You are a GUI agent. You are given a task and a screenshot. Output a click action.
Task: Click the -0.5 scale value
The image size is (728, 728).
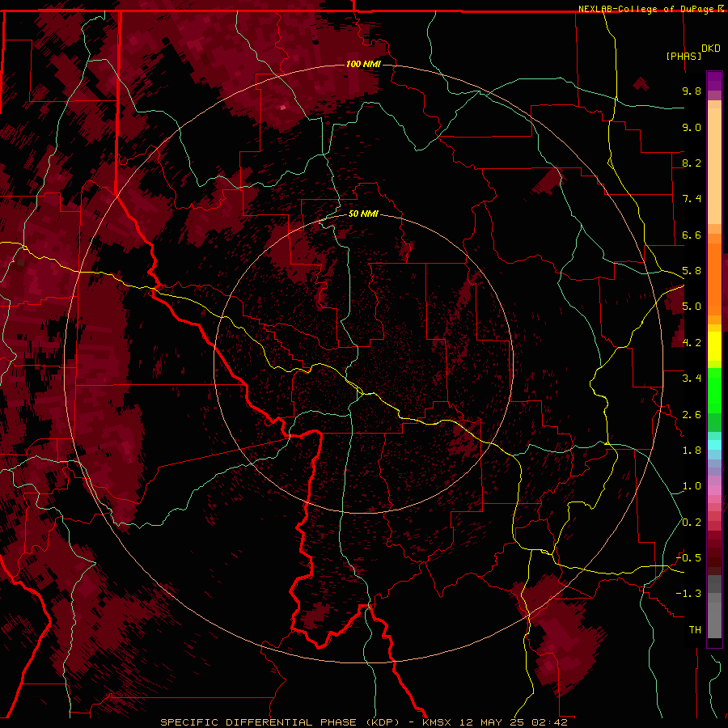[x=688, y=558]
